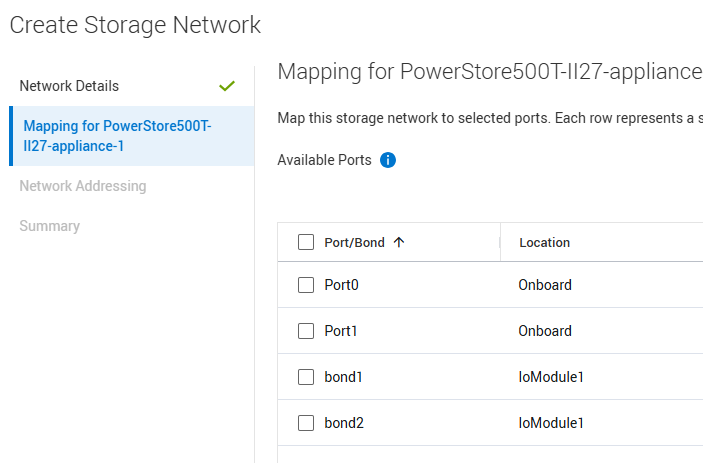
Task: Click the Onboard location in Port1 row
Action: [x=545, y=331]
